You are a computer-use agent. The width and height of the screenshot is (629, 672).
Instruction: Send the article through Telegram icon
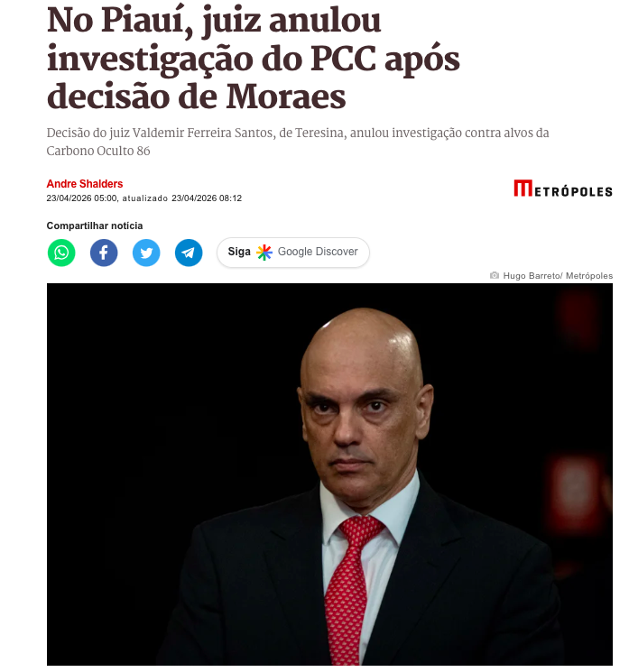click(189, 253)
